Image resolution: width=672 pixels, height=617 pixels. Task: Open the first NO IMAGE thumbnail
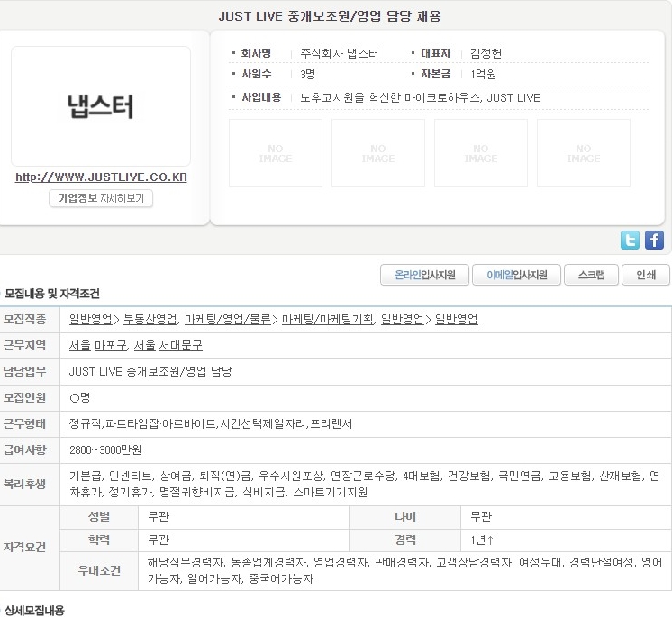tap(276, 153)
